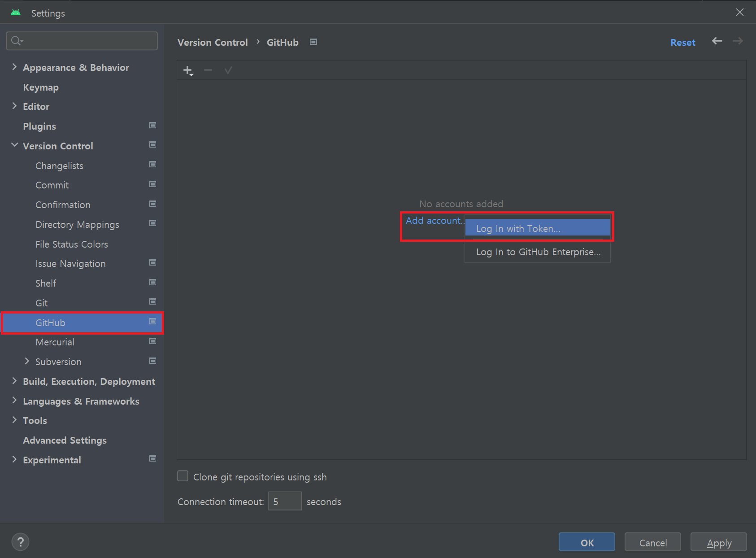This screenshot has height=558, width=756.
Task: Expand Build, Execution, Deployment section
Action: [14, 381]
